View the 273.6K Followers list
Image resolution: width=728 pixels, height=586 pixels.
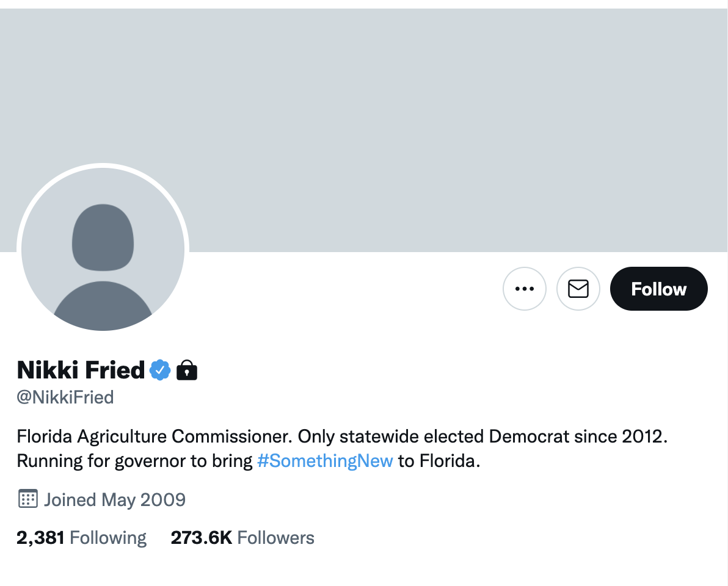(242, 537)
